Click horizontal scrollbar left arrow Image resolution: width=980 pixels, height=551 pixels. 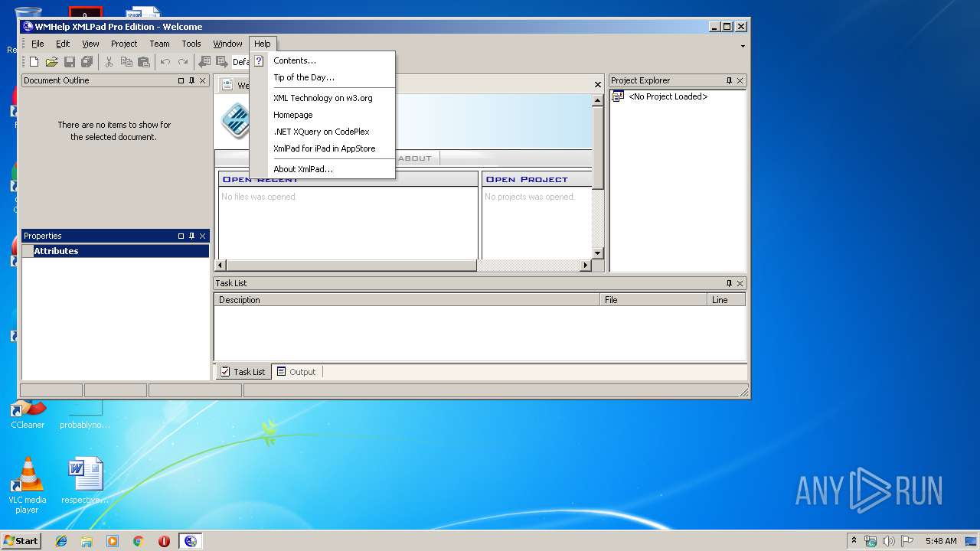click(x=220, y=266)
